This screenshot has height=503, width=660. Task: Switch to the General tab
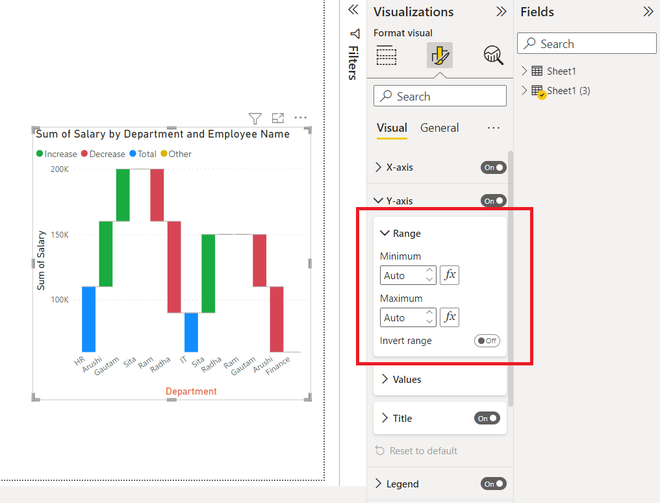[439, 128]
